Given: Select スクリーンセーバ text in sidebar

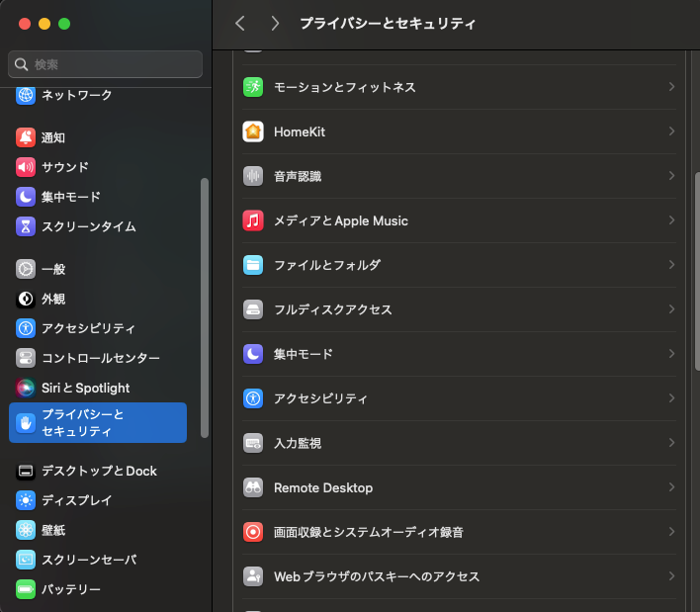Looking at the screenshot, I should (89, 560).
